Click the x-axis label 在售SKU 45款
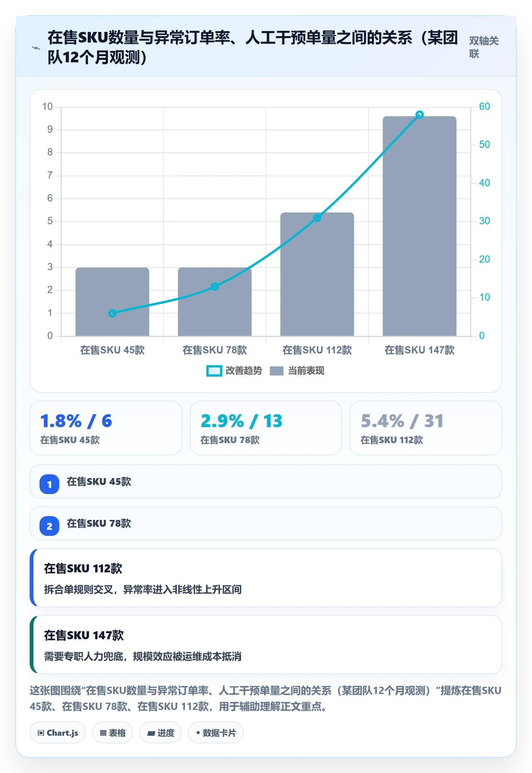532x773 pixels. pos(112,350)
